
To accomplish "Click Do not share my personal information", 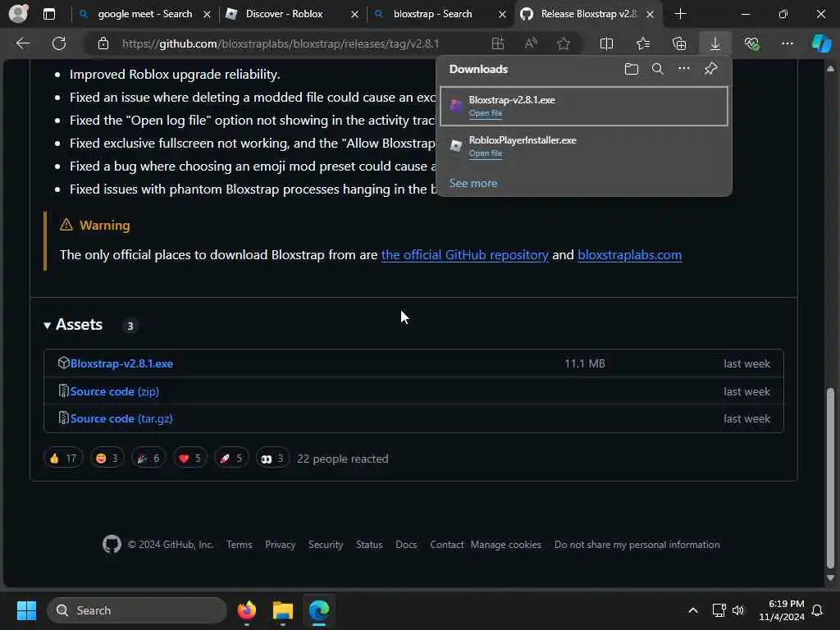I will 637,545.
